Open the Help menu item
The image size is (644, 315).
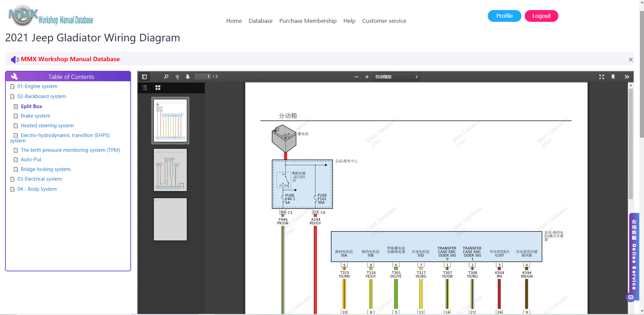(x=349, y=21)
